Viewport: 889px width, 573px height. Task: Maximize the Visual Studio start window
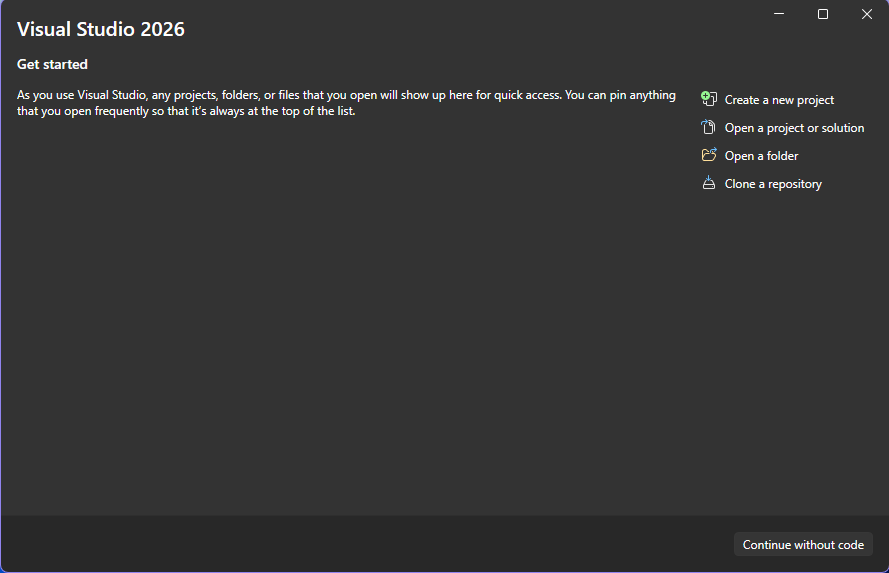823,14
